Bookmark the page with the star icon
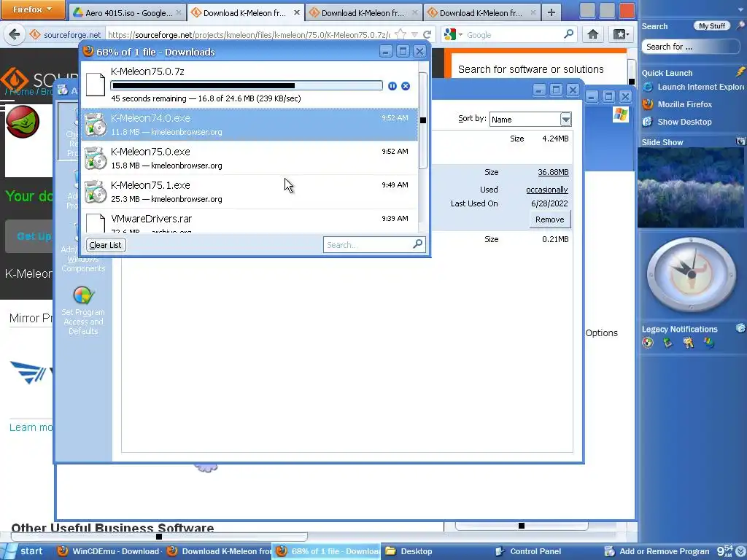 click(x=400, y=34)
